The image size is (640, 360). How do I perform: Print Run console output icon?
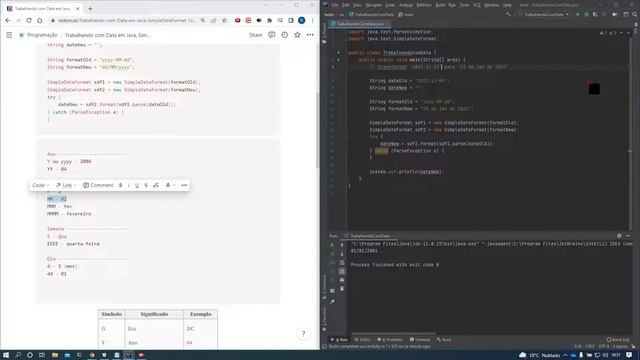[x=342, y=280]
